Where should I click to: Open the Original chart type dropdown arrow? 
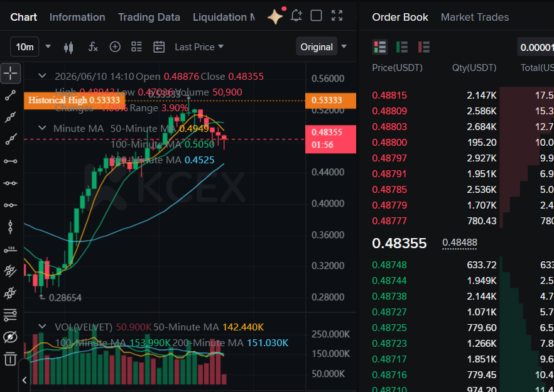tap(344, 46)
